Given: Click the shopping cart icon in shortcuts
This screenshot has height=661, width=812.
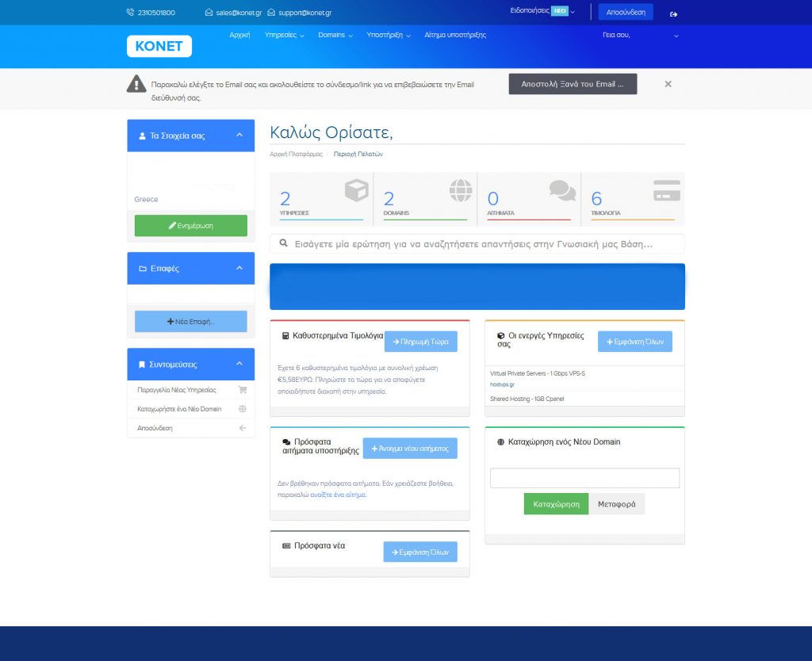Looking at the screenshot, I should (x=243, y=390).
